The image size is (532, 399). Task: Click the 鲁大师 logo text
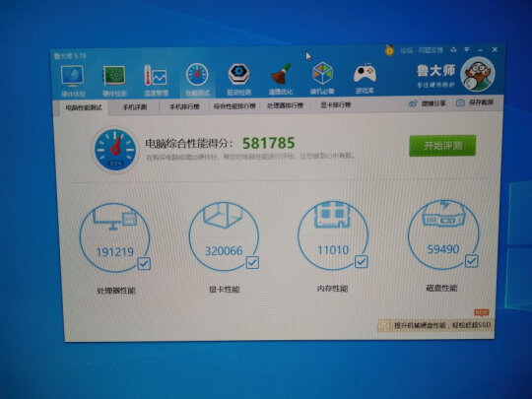click(435, 71)
